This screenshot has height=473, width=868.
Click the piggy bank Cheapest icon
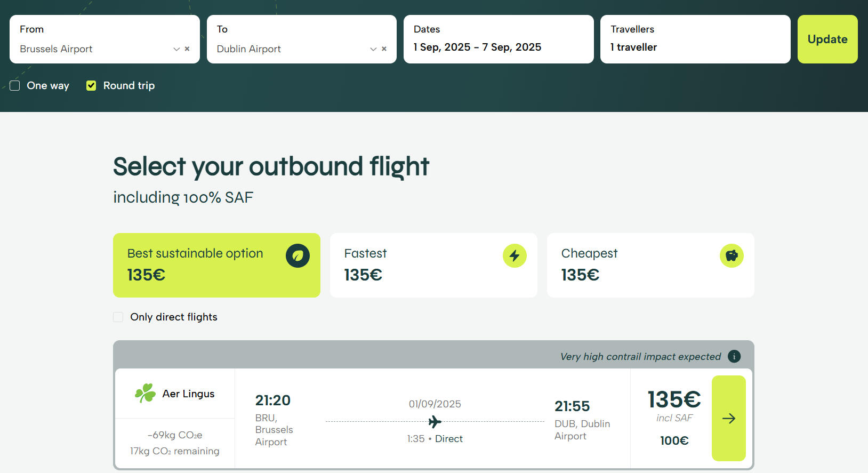point(732,256)
